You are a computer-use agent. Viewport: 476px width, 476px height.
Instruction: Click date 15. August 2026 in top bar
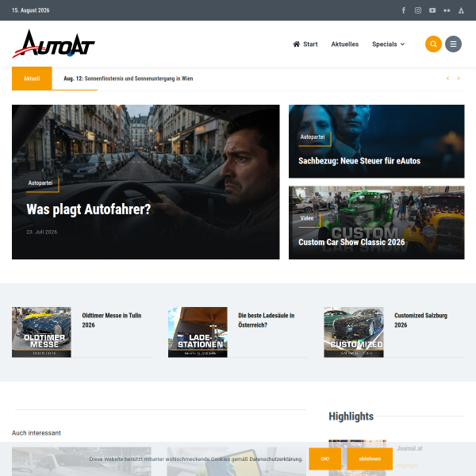tap(31, 10)
